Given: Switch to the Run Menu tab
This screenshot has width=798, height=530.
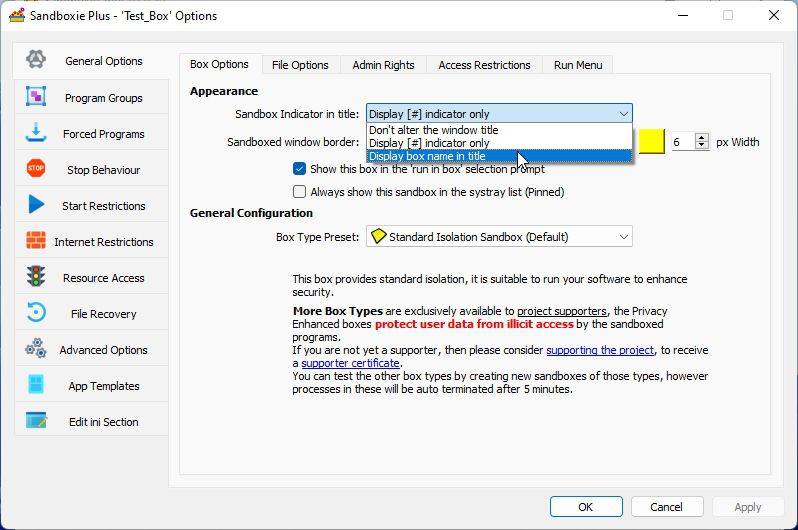Looking at the screenshot, I should point(578,65).
